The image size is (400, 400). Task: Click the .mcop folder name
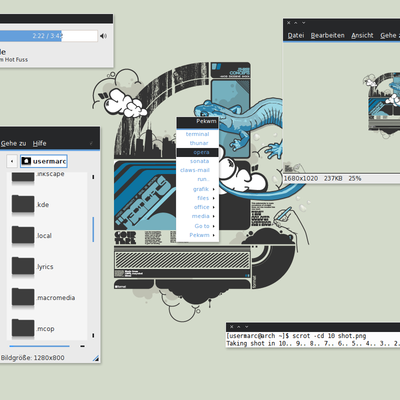pos(45,329)
